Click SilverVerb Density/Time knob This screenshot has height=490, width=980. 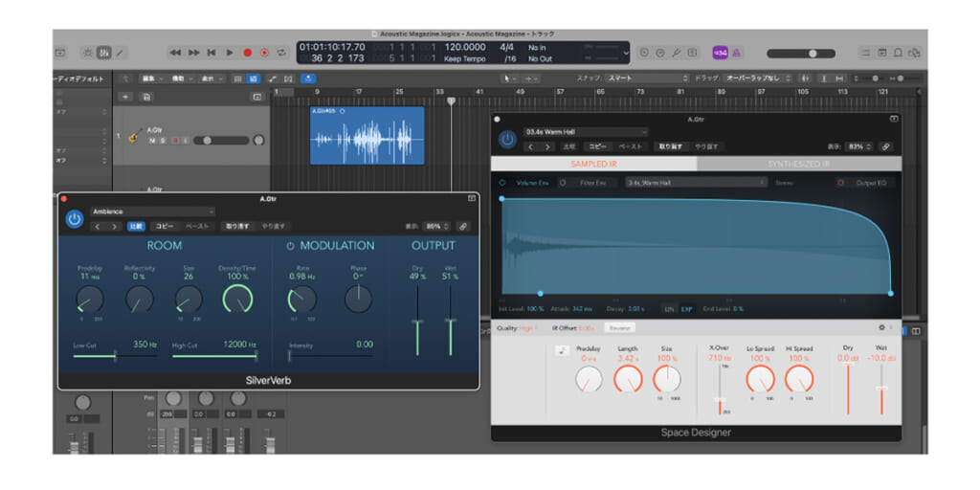(237, 300)
